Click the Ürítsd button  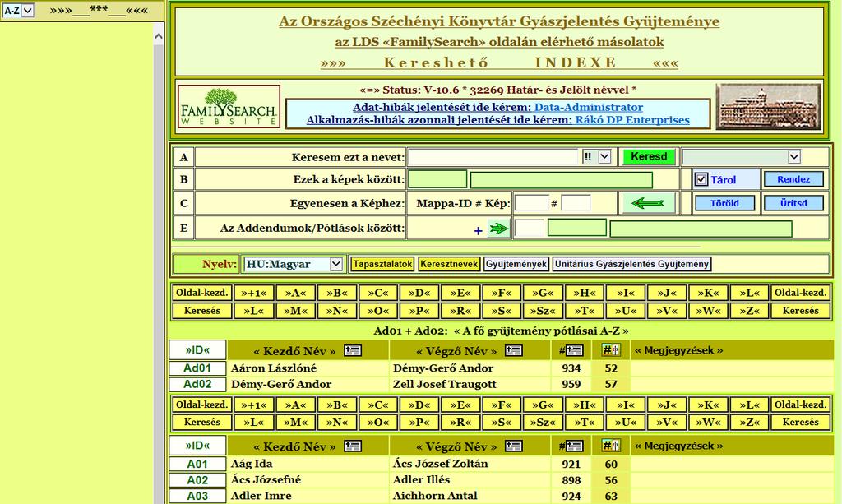click(793, 203)
